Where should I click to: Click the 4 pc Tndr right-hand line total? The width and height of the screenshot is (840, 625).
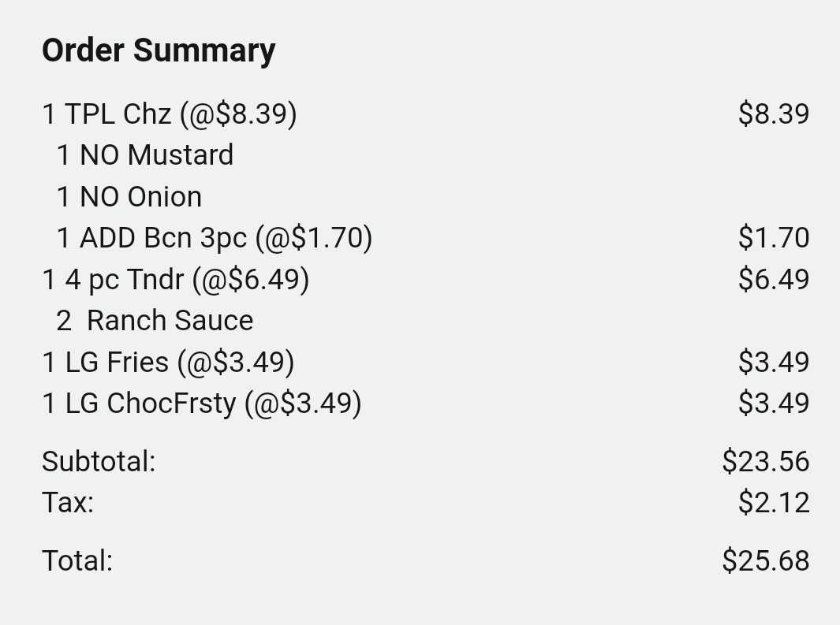click(773, 279)
